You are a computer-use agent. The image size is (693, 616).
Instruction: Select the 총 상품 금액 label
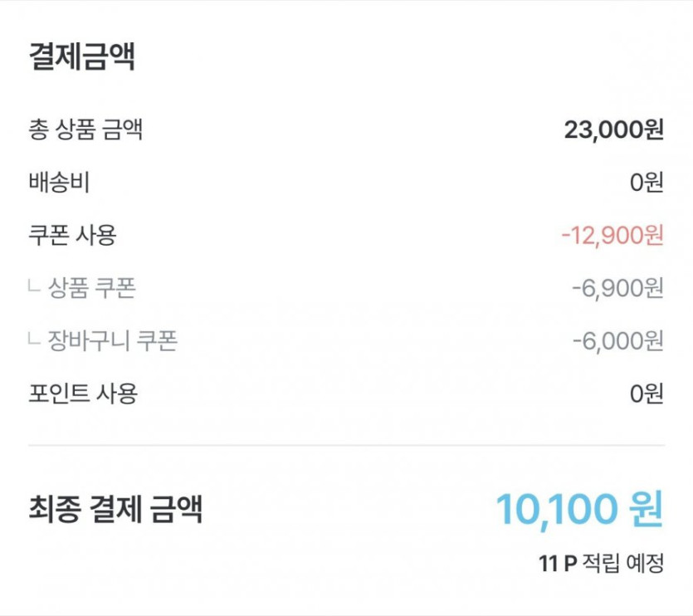(85, 130)
